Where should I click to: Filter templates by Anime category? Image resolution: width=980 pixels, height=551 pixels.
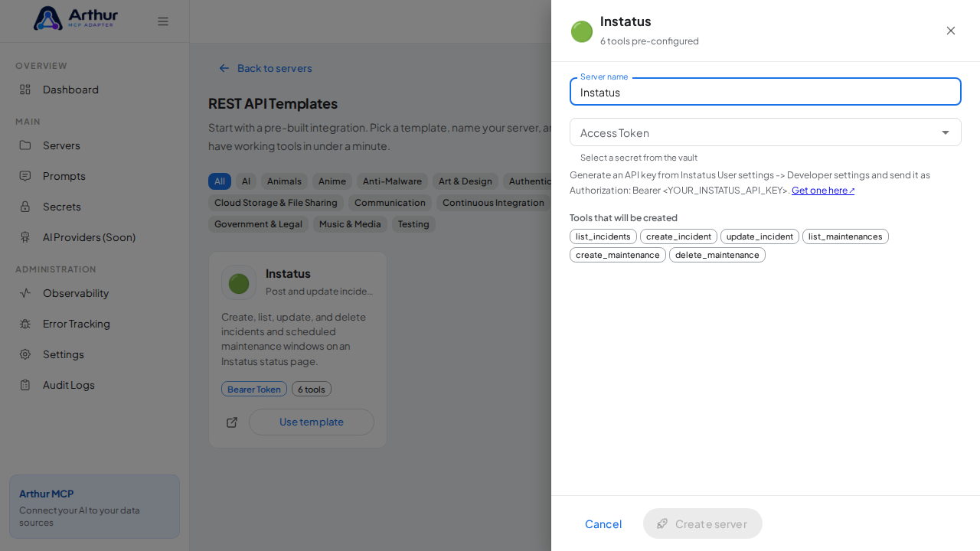point(332,181)
